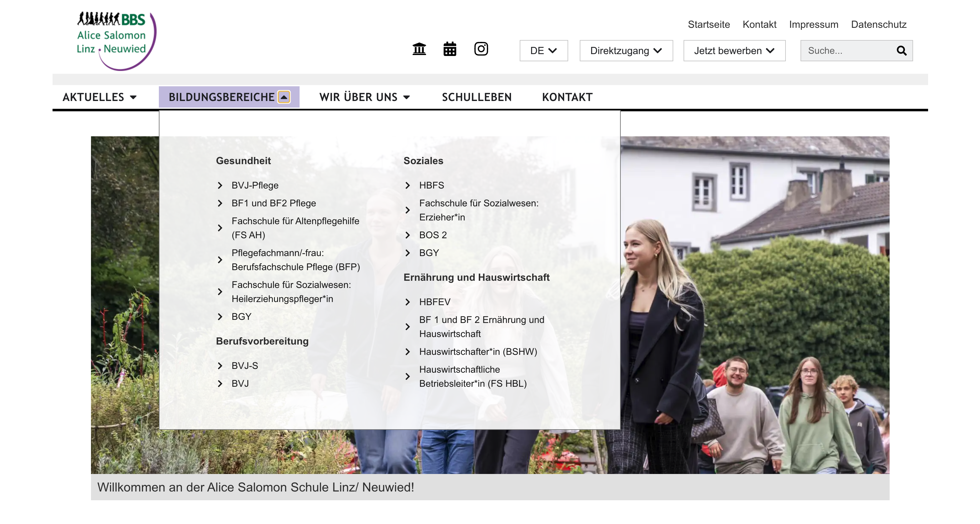The image size is (980, 524).
Task: Open the school's Instagram icon
Action: [x=481, y=49]
